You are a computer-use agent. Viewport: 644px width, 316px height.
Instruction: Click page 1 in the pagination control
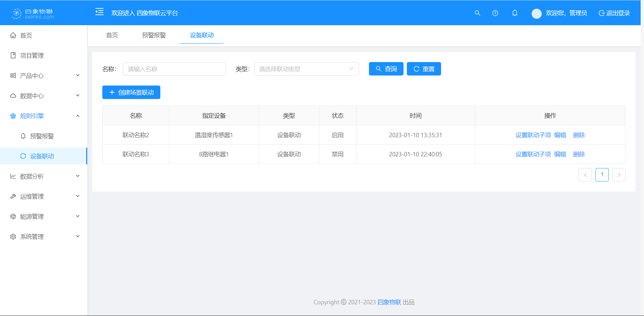click(602, 175)
